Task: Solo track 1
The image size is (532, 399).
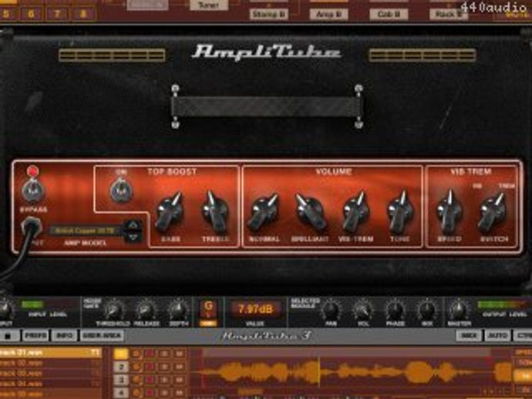Action: (x=164, y=354)
